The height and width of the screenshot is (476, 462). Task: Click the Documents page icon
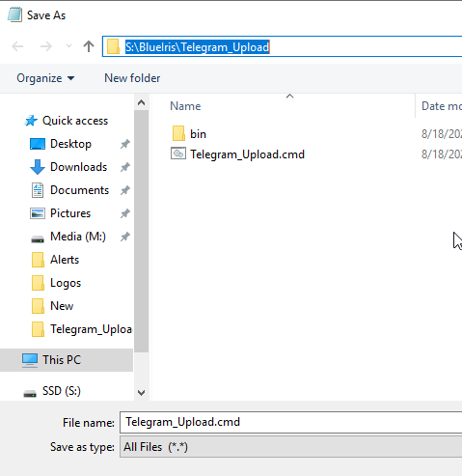pyautogui.click(x=38, y=190)
